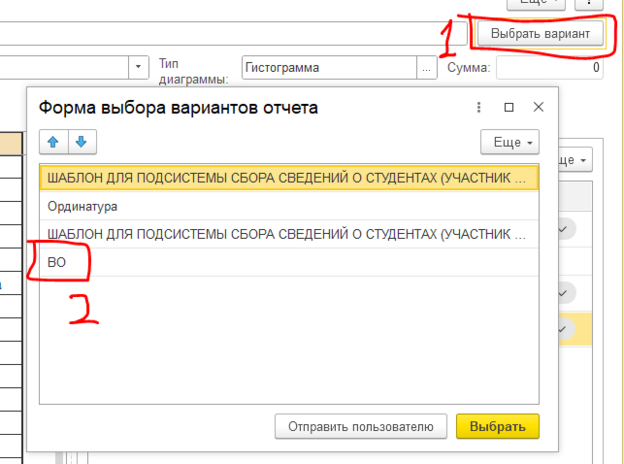Open the Еще menu in the dialog
This screenshot has width=624, height=464.
510,141
